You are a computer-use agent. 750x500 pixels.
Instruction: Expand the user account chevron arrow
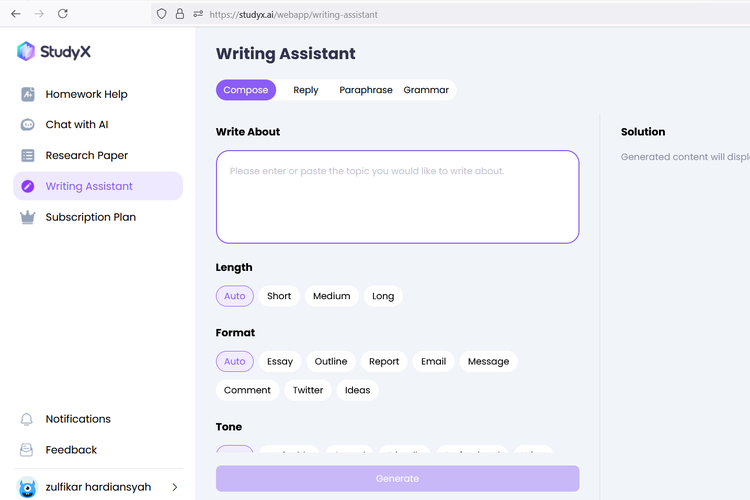pyautogui.click(x=175, y=487)
